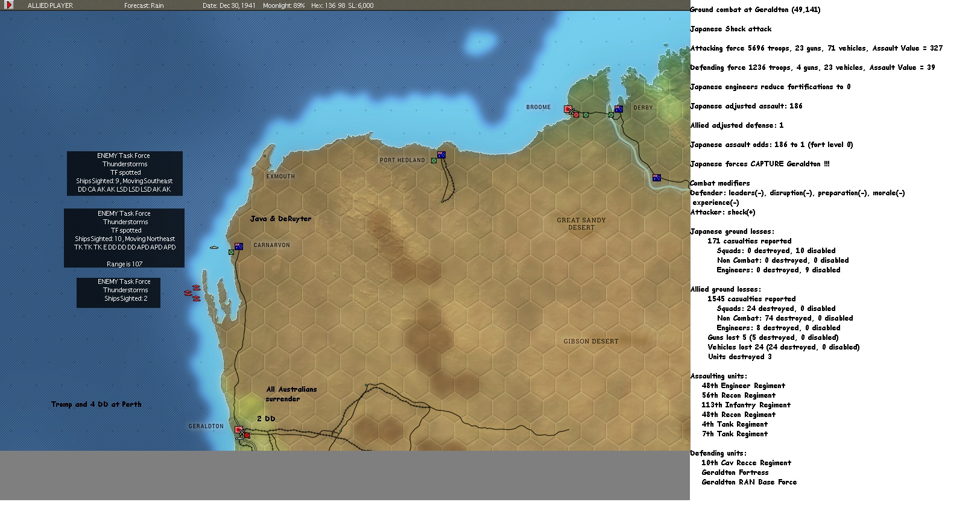Click the Forecast: Rain indicator

click(x=144, y=5)
